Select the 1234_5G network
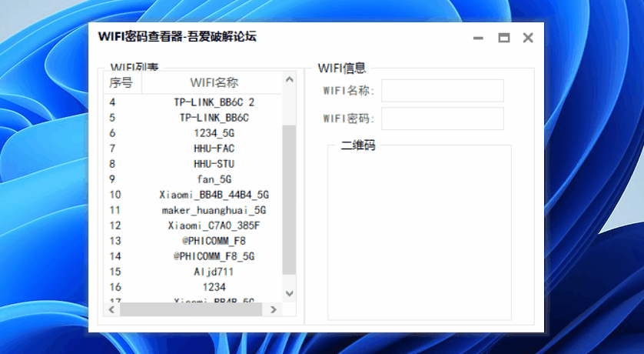644x354 pixels. [x=193, y=133]
